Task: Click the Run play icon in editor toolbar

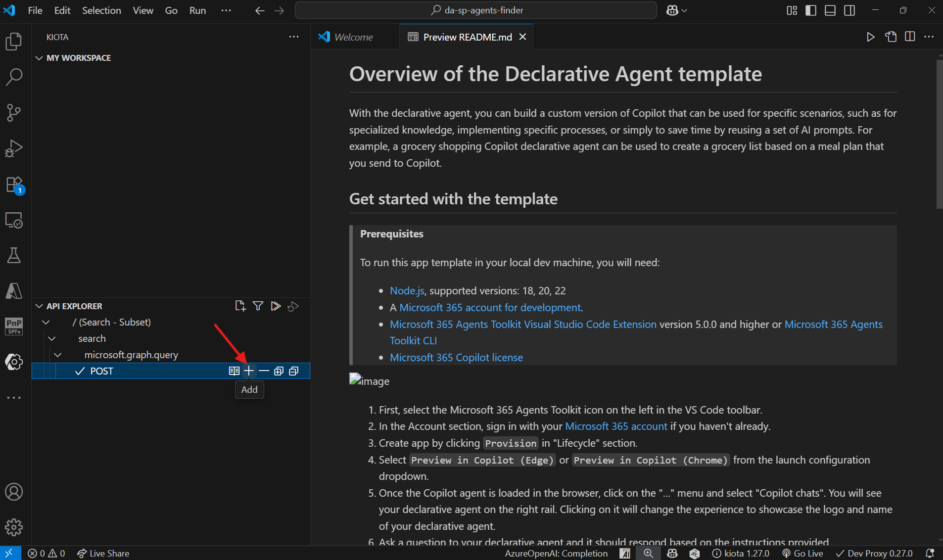Action: click(x=871, y=37)
